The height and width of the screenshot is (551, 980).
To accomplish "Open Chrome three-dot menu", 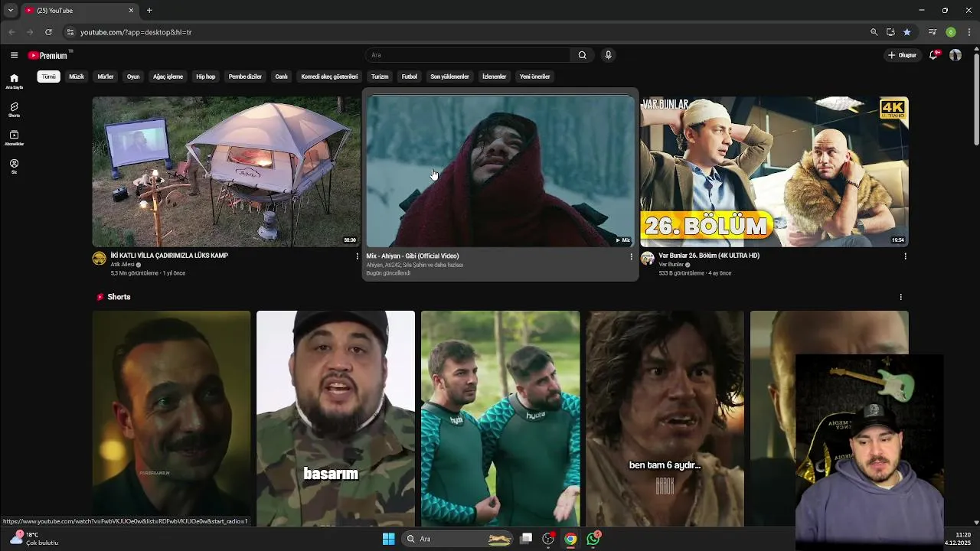I will (969, 32).
